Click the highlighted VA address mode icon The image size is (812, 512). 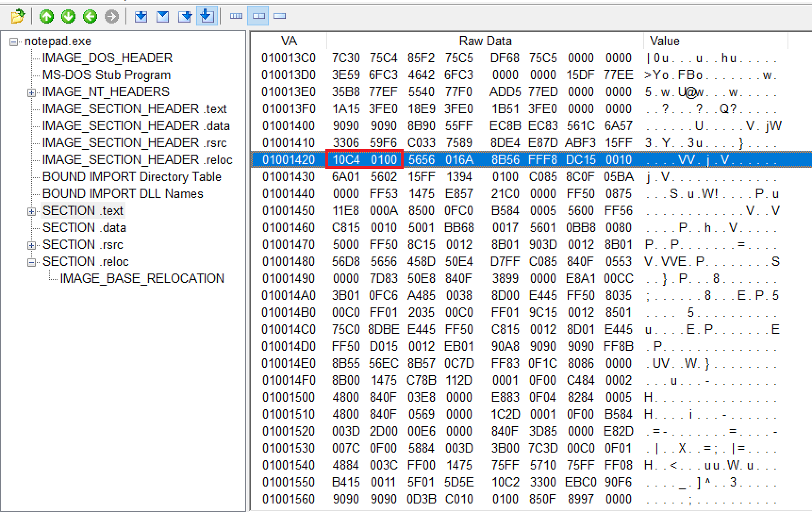tap(207, 16)
